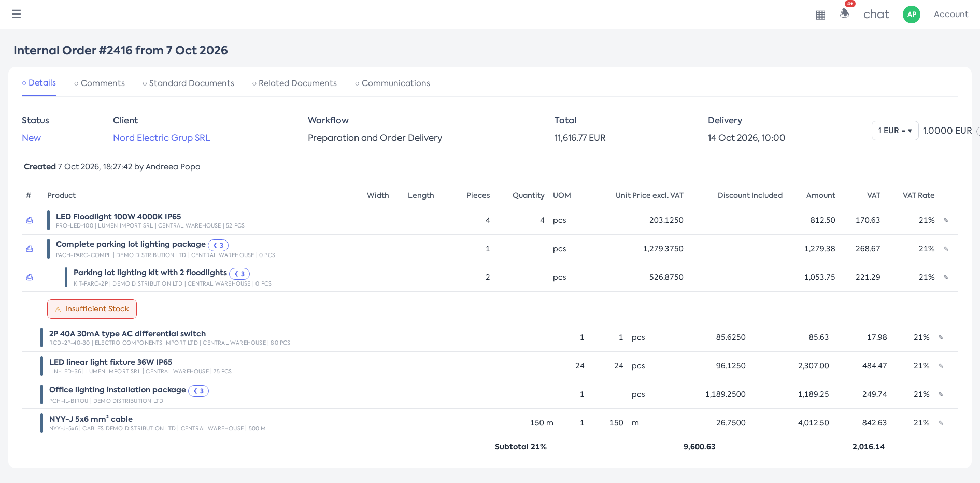Click the AP user avatar
The height and width of the screenshot is (483, 980).
point(912,15)
